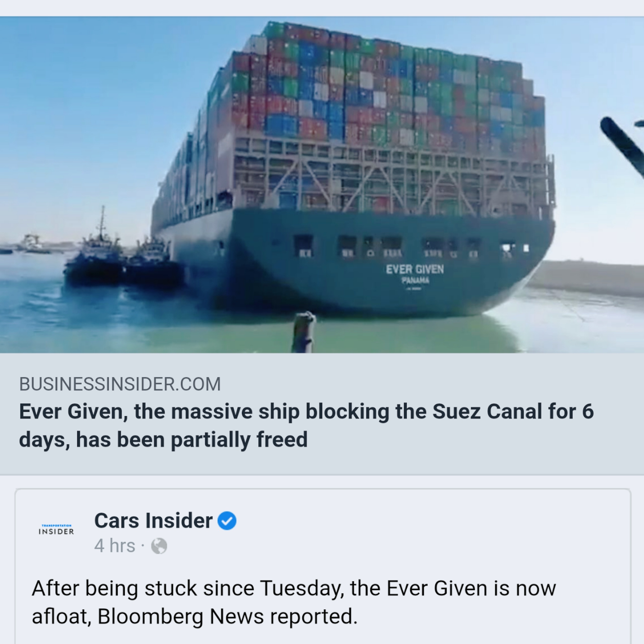Open the Ever Given ship article image

coord(322,185)
